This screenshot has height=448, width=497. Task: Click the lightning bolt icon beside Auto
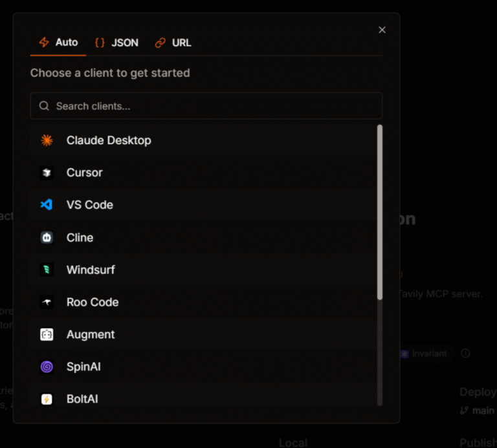44,42
